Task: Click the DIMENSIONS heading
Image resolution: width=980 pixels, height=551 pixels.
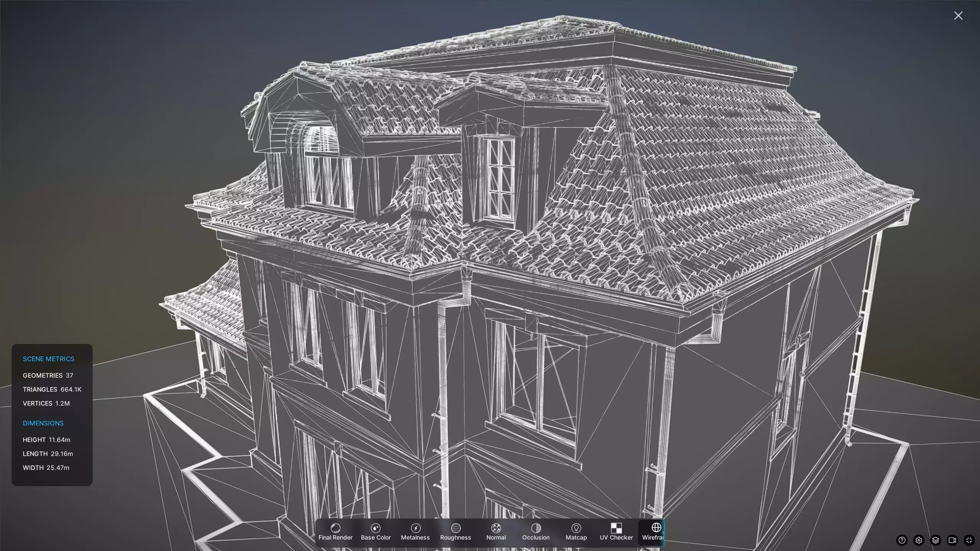Action: point(43,423)
